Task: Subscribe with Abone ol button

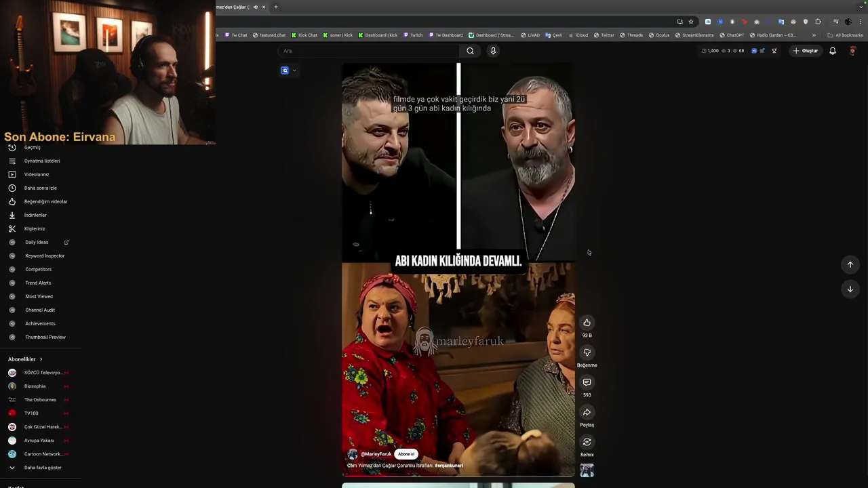Action: (406, 454)
